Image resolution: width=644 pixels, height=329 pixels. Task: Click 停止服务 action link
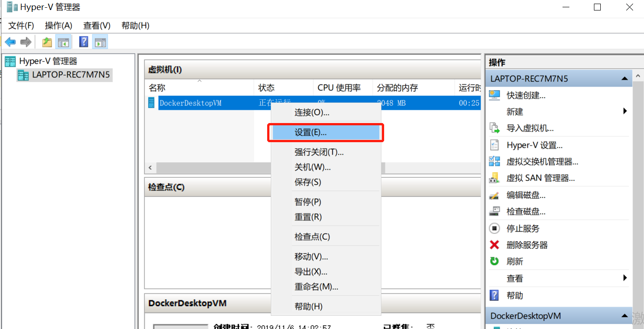(x=523, y=228)
